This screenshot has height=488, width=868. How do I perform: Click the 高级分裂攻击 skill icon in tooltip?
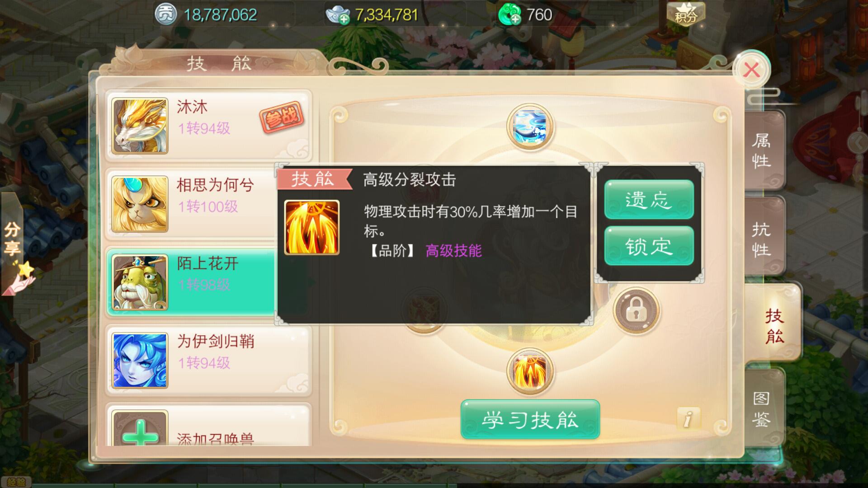point(311,227)
